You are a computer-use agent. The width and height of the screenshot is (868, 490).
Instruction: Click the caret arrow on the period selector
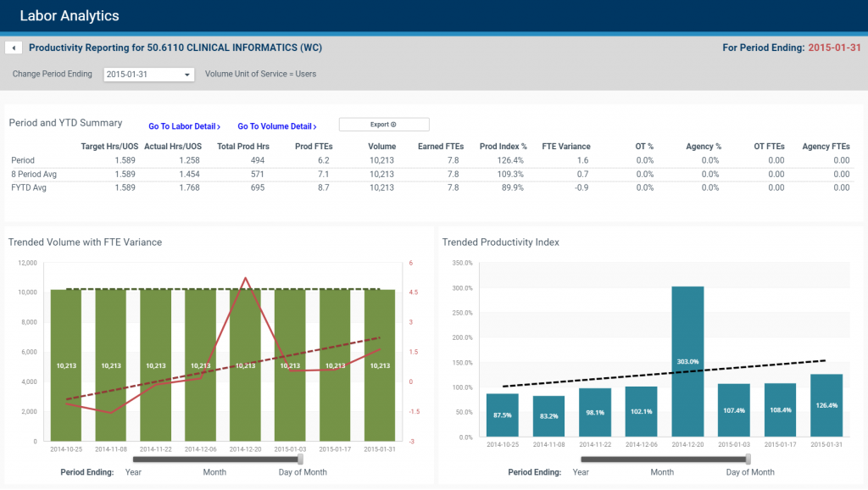[188, 75]
